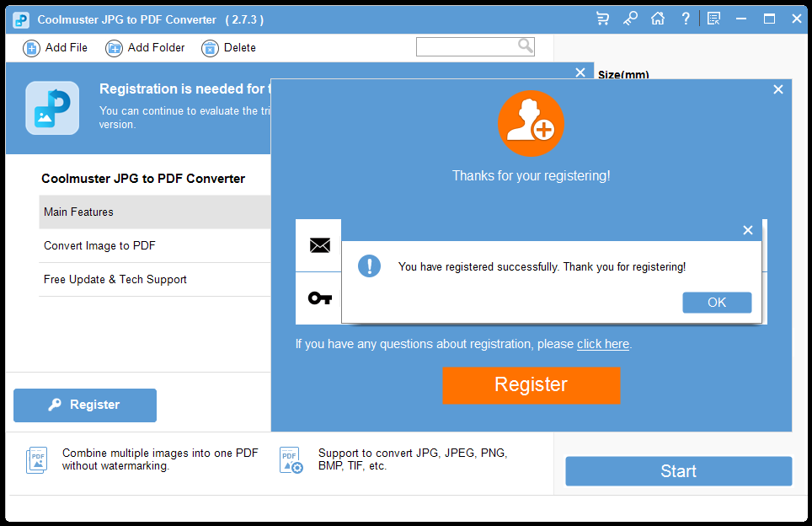Click into the search text field
This screenshot has width=812, height=526.
466,46
